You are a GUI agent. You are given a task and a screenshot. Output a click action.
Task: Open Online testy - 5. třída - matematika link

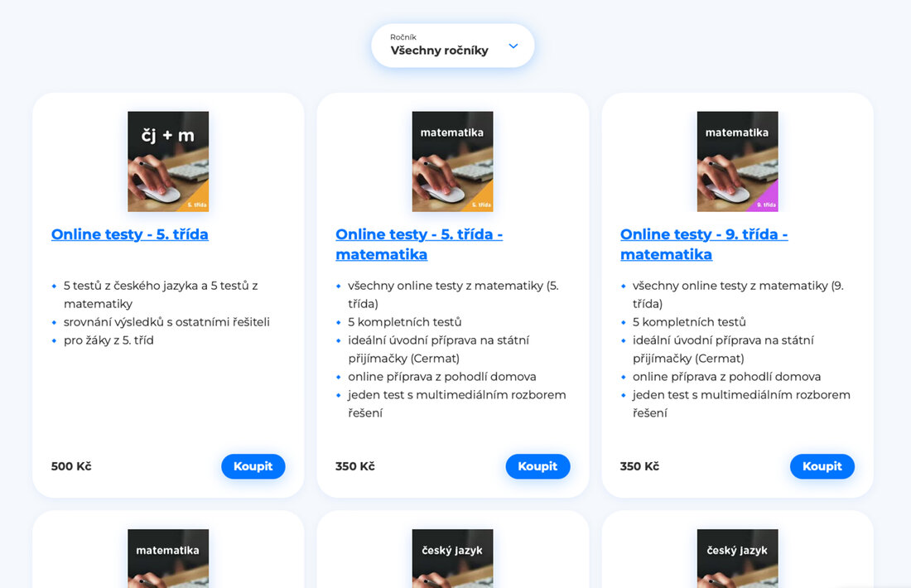419,244
